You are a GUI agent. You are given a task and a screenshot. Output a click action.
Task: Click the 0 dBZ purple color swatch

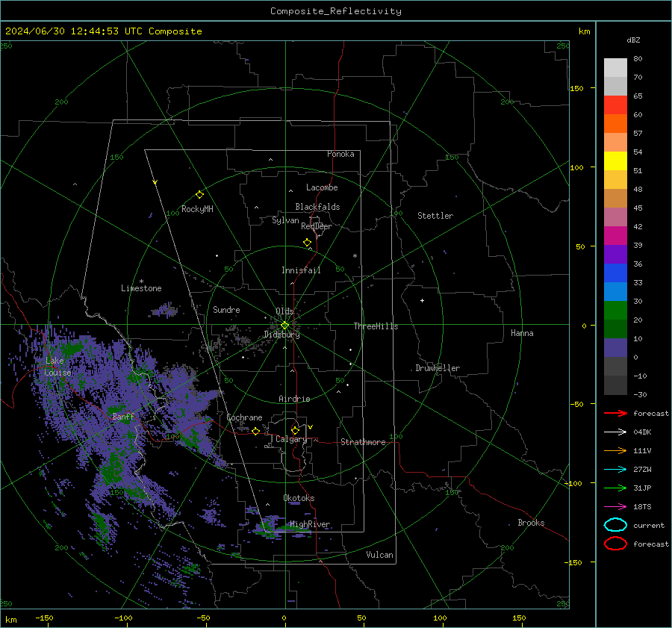(x=615, y=347)
